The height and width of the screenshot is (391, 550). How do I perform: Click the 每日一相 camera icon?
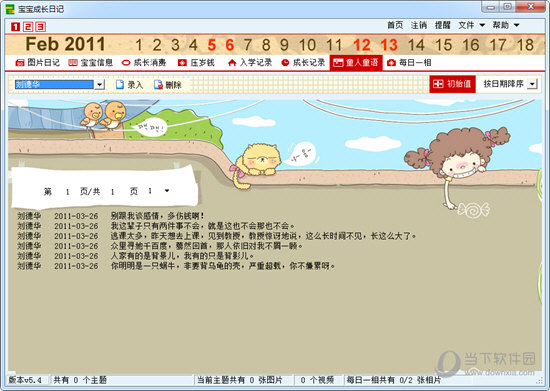pos(391,63)
